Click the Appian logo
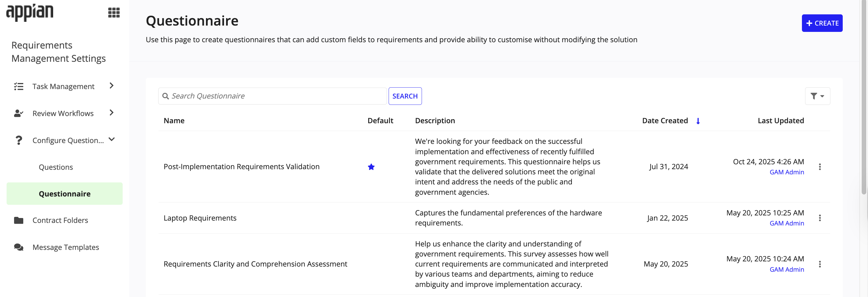This screenshot has height=297, width=868. [30, 12]
